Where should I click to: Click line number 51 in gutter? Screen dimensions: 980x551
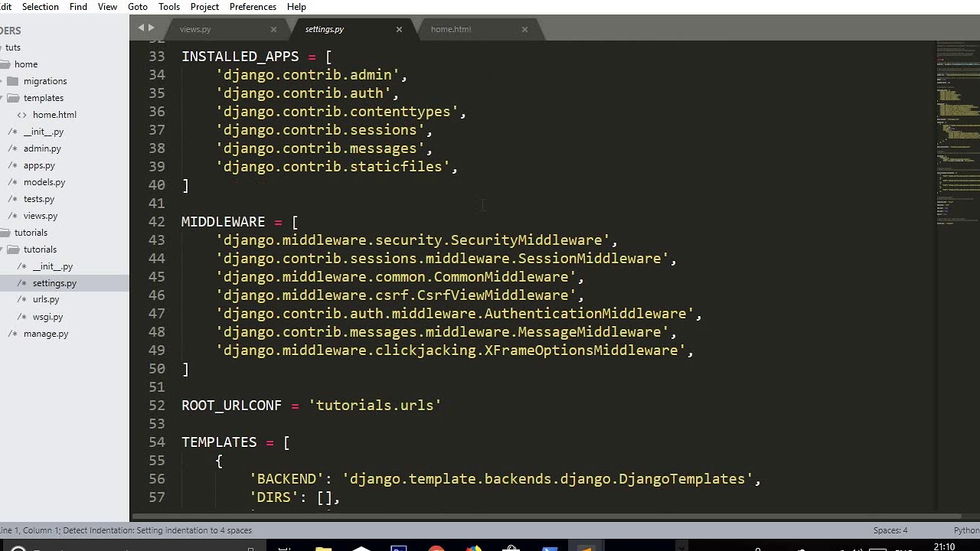coord(156,387)
